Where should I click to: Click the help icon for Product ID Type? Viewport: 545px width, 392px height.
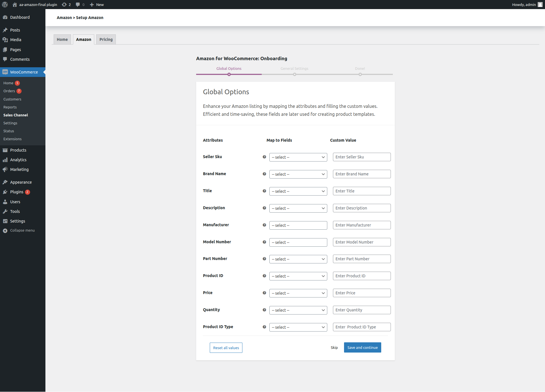(x=264, y=327)
